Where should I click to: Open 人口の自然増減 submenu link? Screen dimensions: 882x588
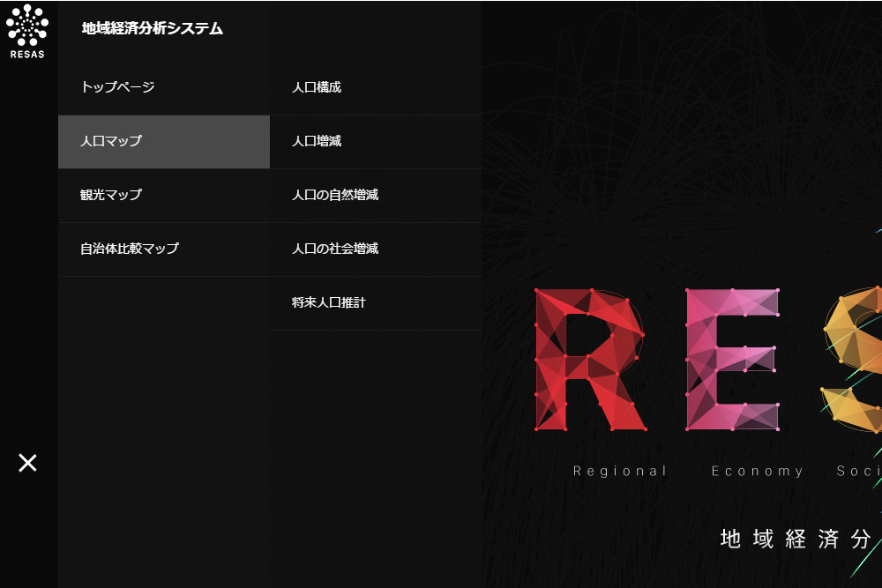pos(376,195)
